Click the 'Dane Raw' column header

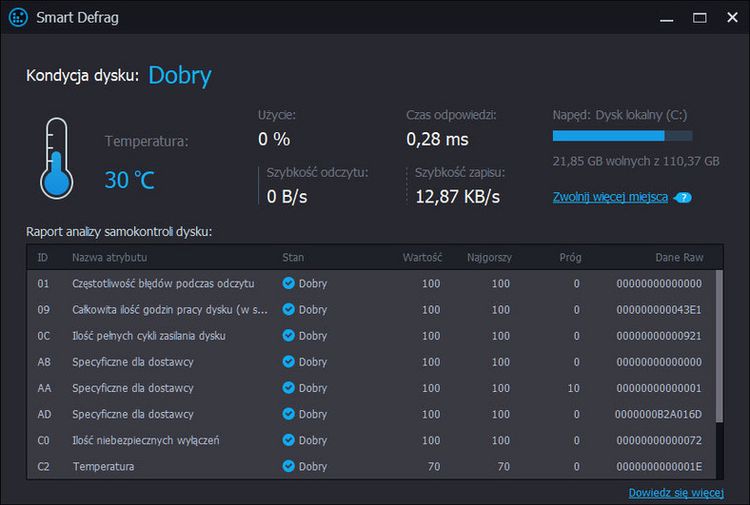tap(679, 258)
